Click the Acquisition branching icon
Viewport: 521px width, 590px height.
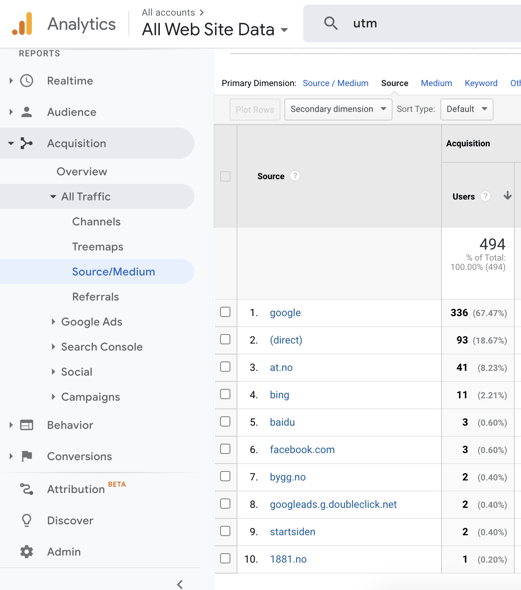[x=26, y=143]
